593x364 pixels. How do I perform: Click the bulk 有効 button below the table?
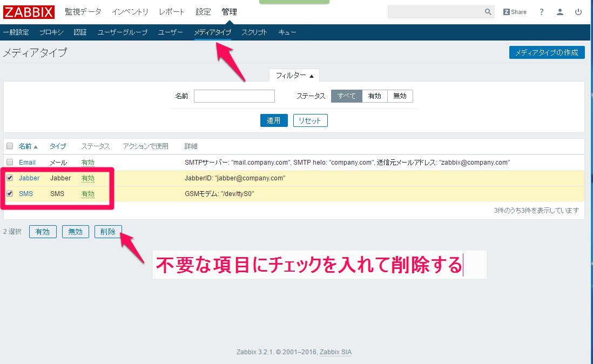[43, 232]
